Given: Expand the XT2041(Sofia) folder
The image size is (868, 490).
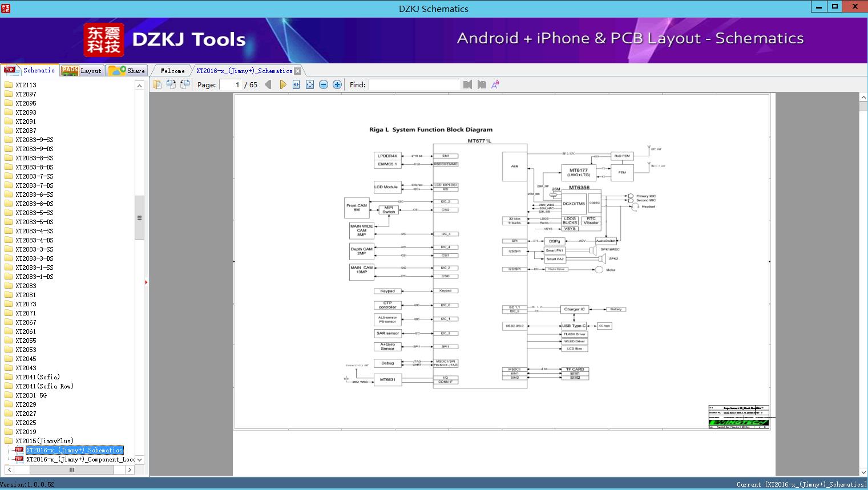Looking at the screenshot, I should [x=37, y=377].
